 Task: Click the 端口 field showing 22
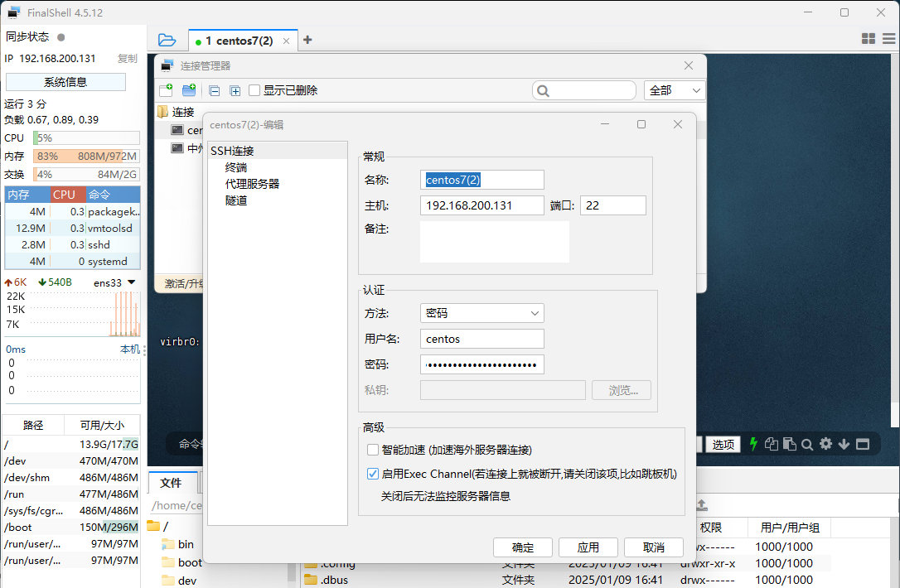click(613, 205)
